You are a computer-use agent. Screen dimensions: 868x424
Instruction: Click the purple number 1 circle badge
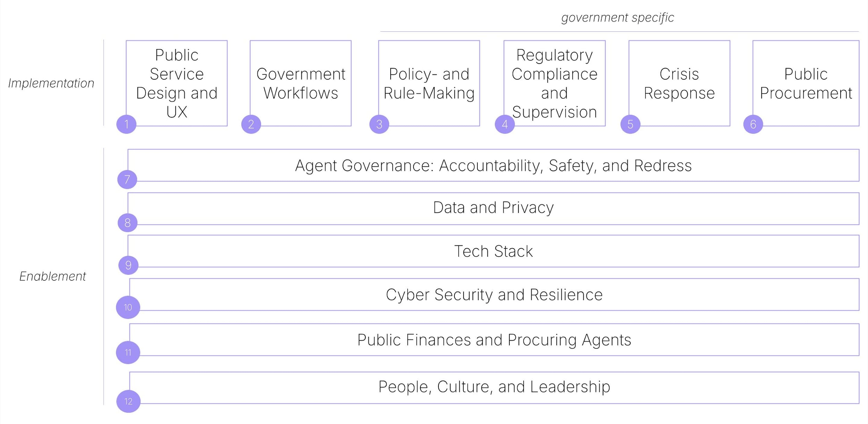(x=126, y=124)
